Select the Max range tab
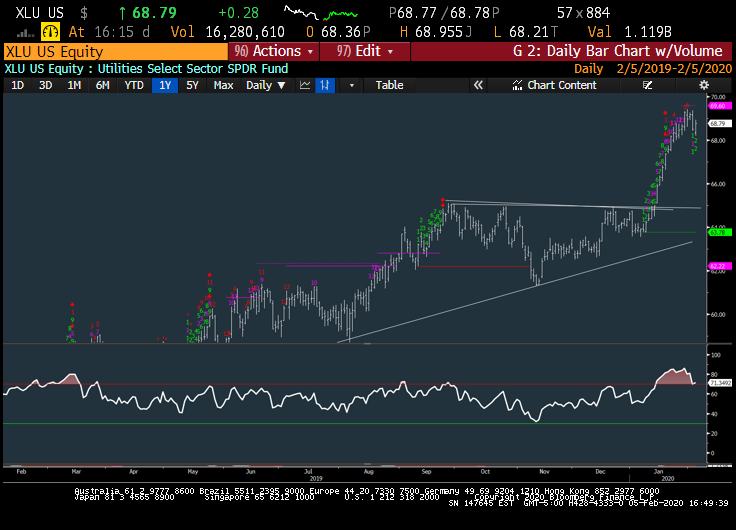The height and width of the screenshot is (530, 736). click(223, 85)
